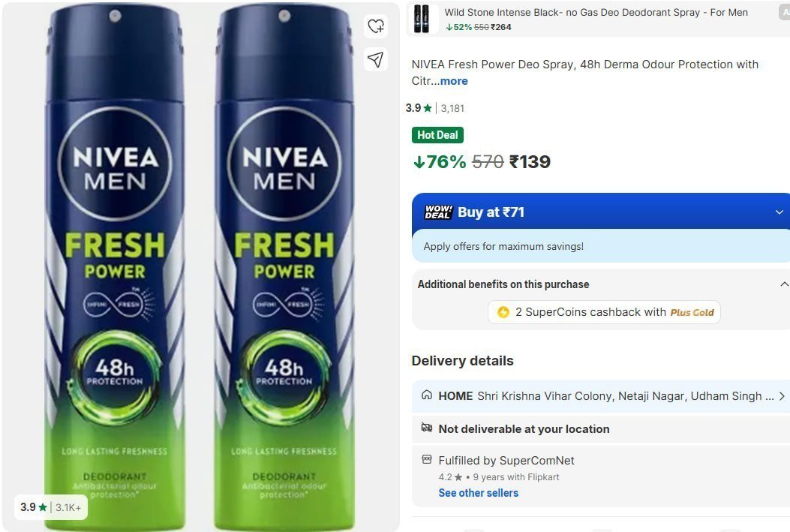Click the seller shop icon near SuperComNet
Screen dimensions: 790x532
point(423,461)
